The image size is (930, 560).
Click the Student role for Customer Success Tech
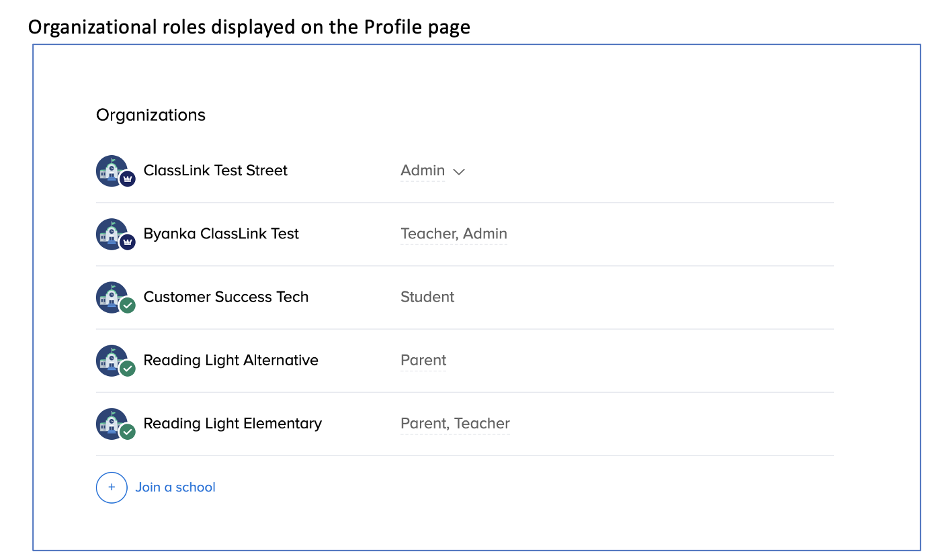coord(427,297)
